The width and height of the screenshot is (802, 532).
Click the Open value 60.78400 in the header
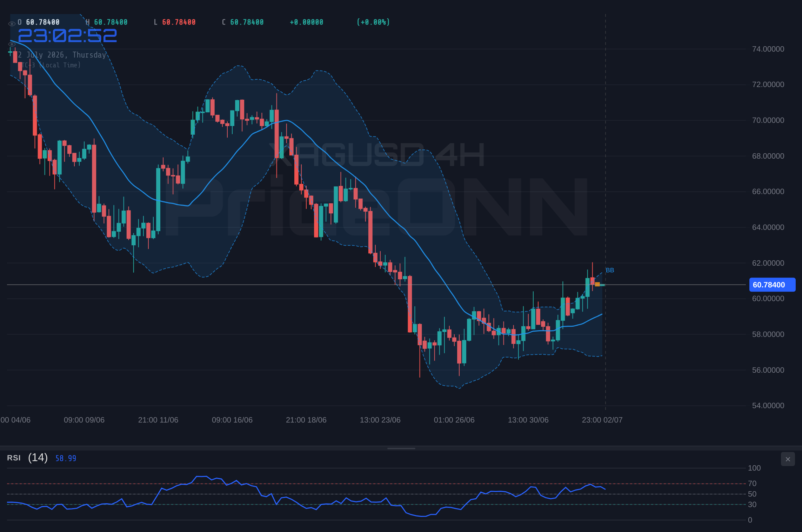(x=43, y=22)
